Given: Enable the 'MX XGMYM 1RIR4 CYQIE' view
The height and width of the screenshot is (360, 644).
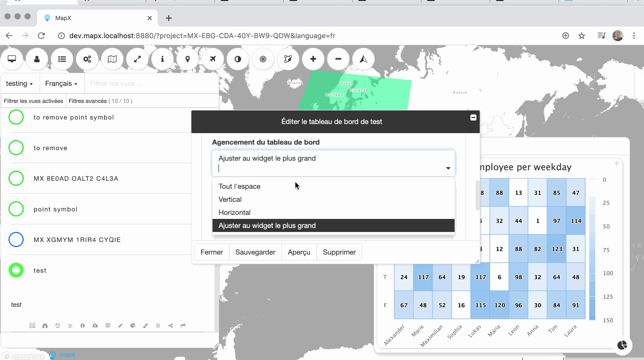Looking at the screenshot, I should pos(16,239).
